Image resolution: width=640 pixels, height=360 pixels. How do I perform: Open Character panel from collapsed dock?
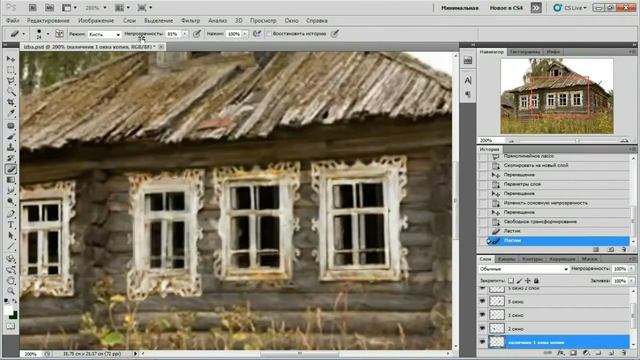tap(468, 81)
